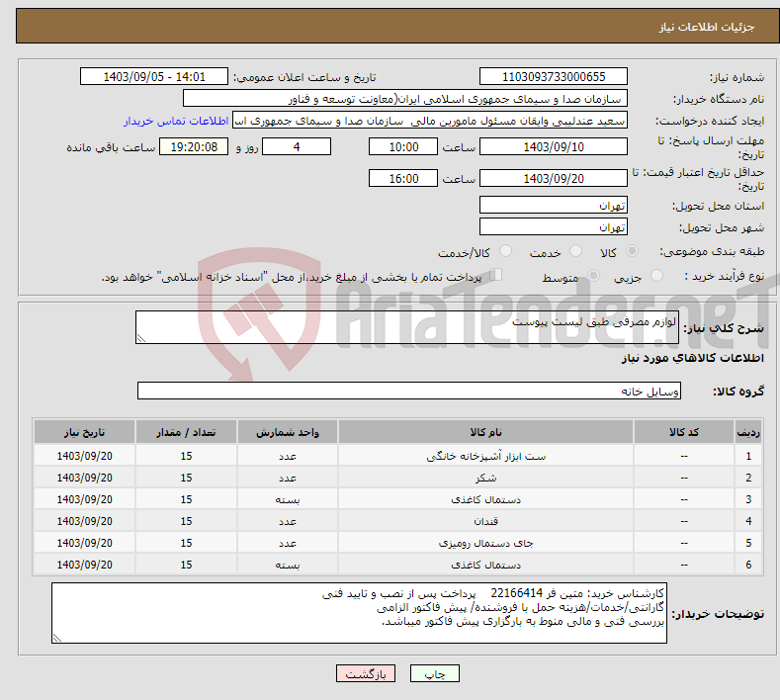Click the نام کالا column header
This screenshot has width=780, height=700.
coord(485,432)
